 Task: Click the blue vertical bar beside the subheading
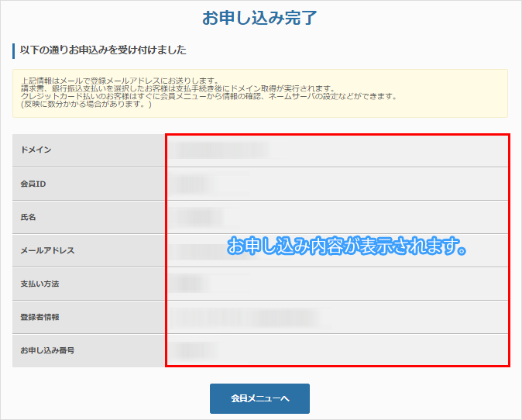pos(14,51)
